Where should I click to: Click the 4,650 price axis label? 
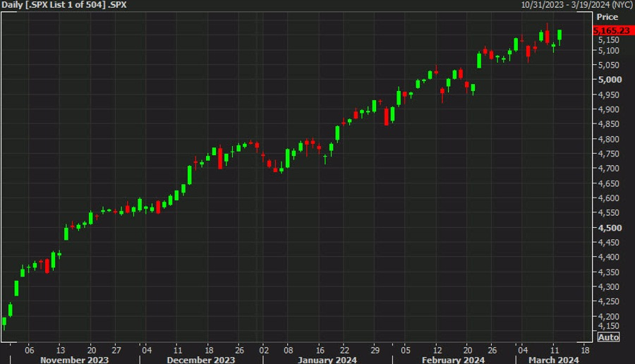point(609,183)
